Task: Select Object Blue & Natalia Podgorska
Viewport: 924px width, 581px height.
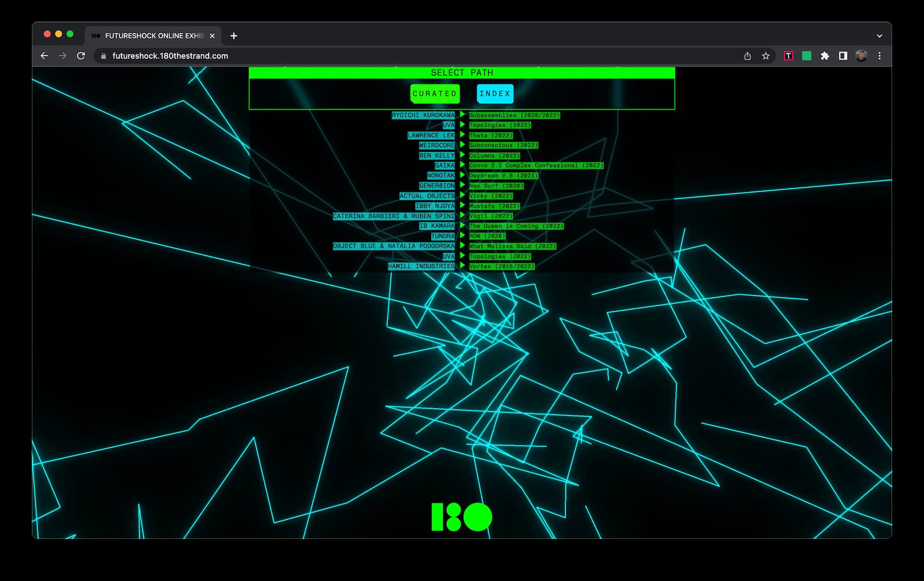Action: (x=394, y=246)
